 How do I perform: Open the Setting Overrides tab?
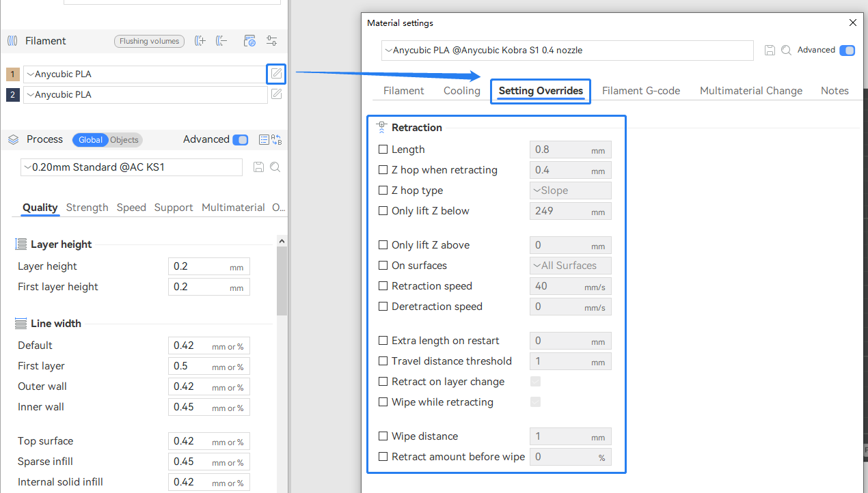coord(541,91)
